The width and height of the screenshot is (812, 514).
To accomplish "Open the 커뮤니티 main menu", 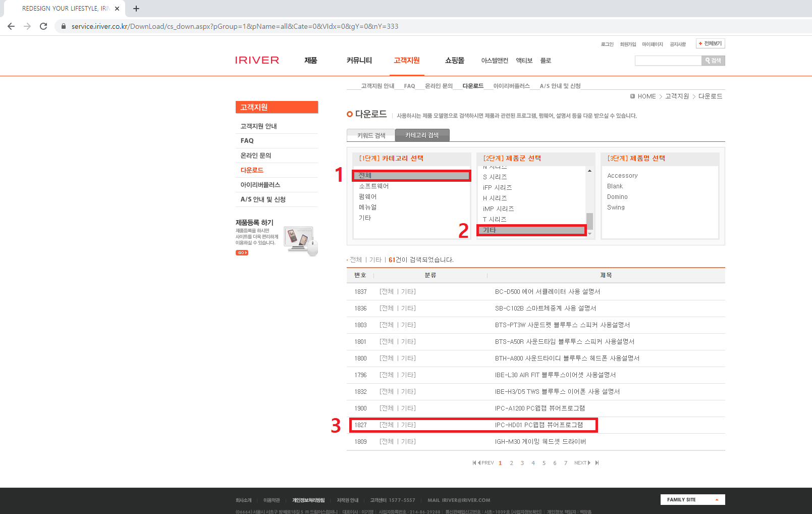I will 359,61.
